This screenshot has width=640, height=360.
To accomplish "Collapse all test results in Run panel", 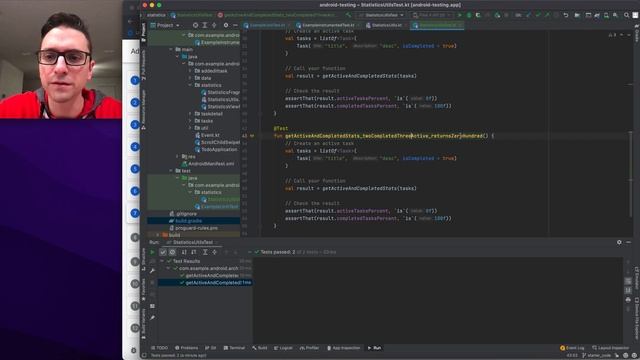I will pyautogui.click(x=214, y=252).
